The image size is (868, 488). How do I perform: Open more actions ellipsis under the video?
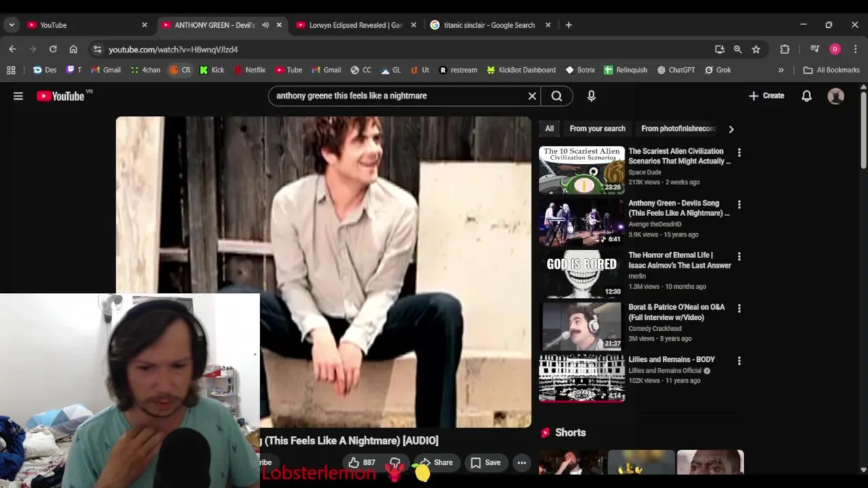[x=521, y=463]
